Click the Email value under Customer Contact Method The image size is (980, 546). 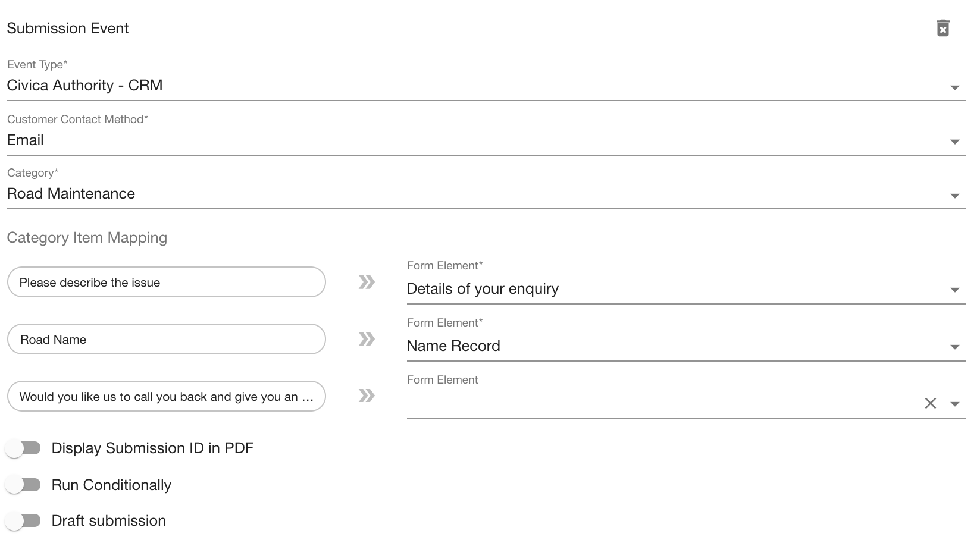[x=25, y=140]
